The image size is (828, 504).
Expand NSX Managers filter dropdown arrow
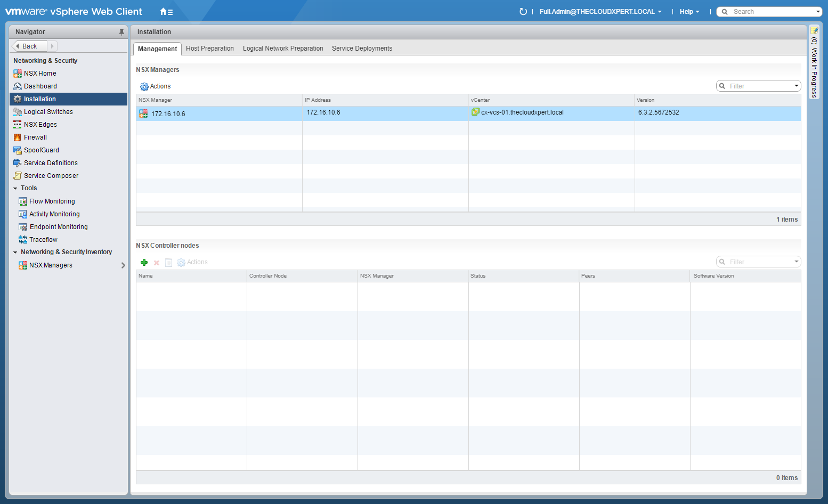[x=797, y=86]
